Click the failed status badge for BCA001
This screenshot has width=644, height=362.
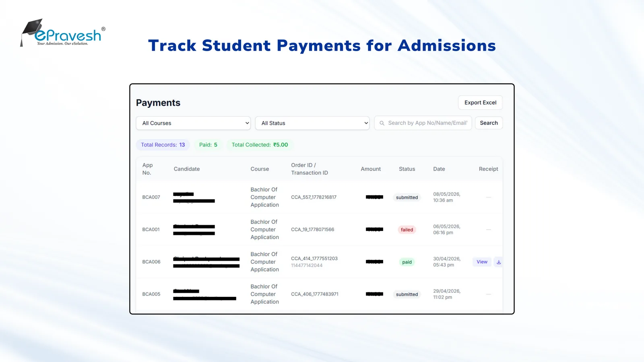(x=407, y=230)
